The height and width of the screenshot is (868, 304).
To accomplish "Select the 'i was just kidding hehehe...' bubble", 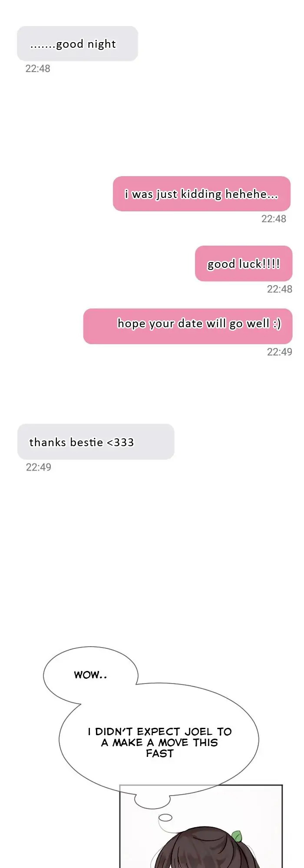I will tap(202, 194).
